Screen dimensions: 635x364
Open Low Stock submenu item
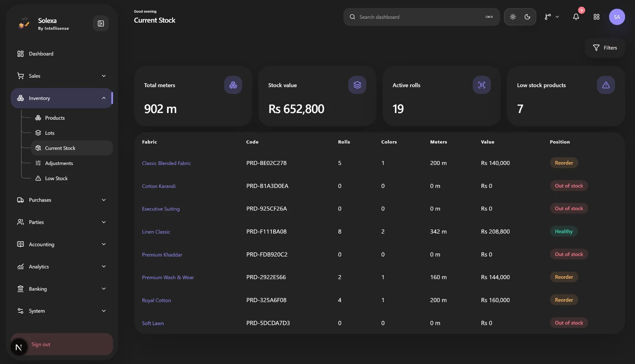pos(72,178)
